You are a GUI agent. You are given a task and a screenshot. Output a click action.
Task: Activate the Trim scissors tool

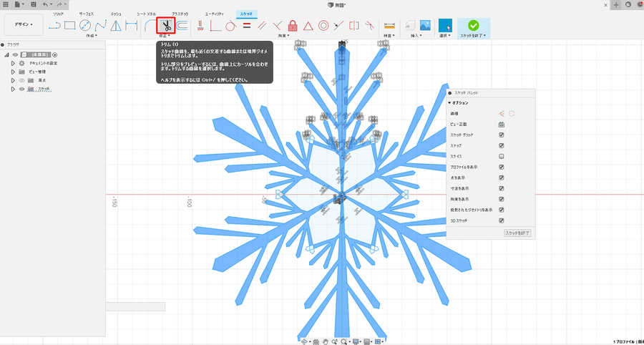click(x=166, y=26)
